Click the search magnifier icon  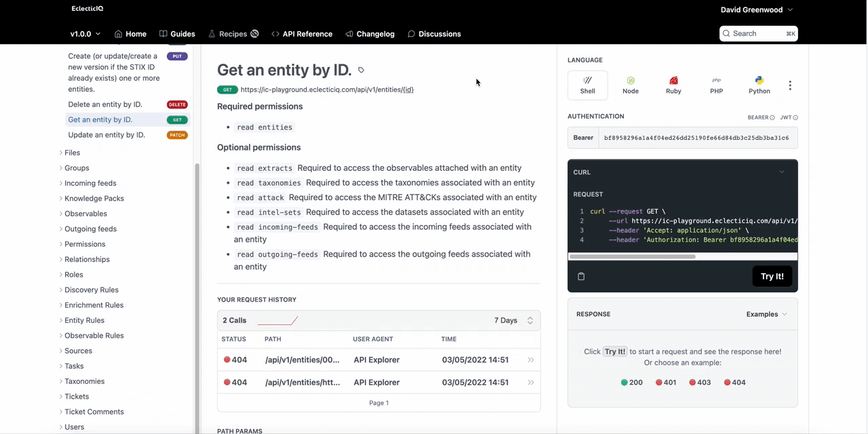pos(726,33)
